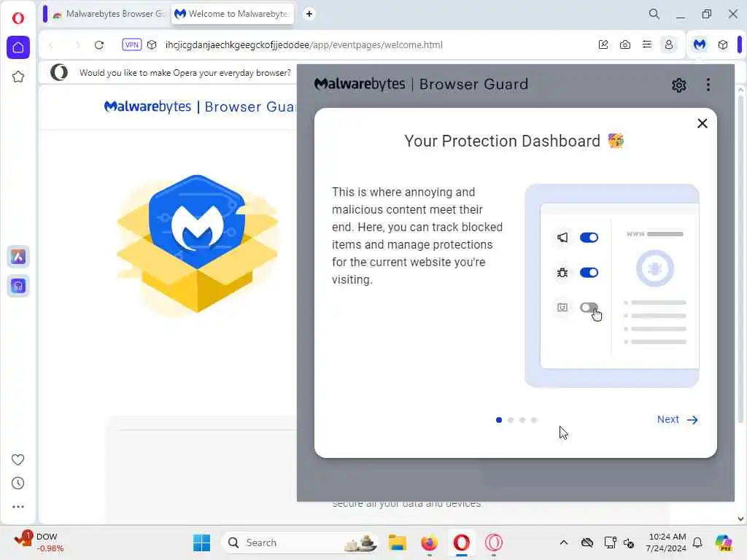Take a snapshot with the camera icon
Image resolution: width=747 pixels, height=560 pixels.
coord(625,44)
